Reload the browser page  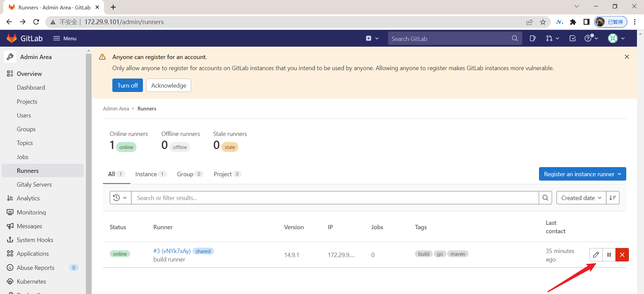(36, 22)
